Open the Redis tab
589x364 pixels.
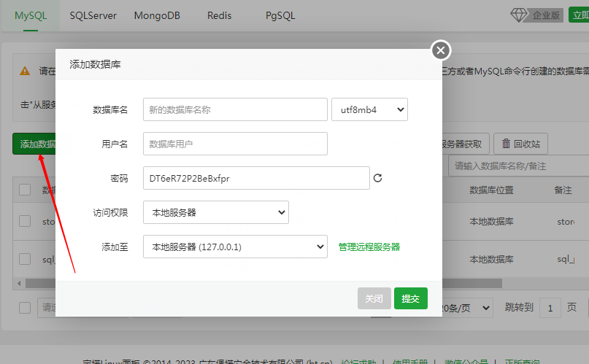pos(220,15)
